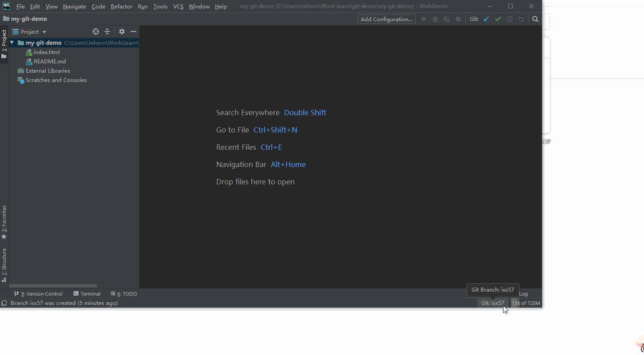644x355 pixels.
Task: Click the memory indicator 136 of 725M
Action: tap(526, 303)
